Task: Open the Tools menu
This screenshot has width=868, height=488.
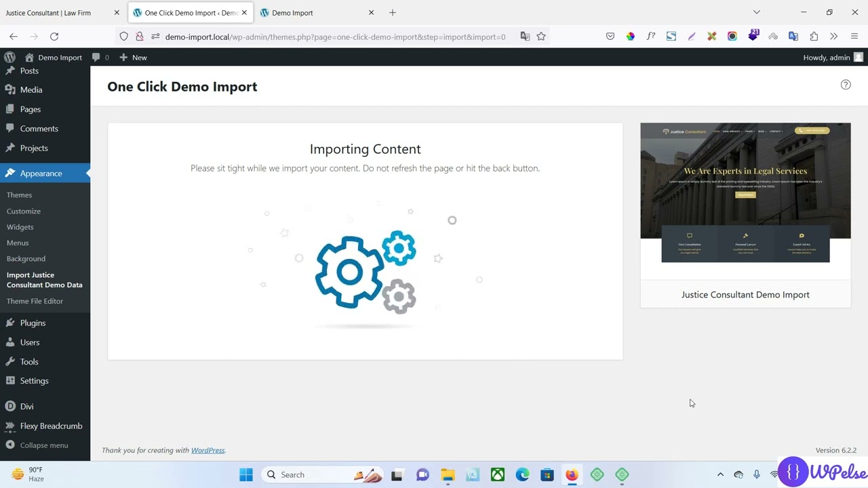Action: (x=29, y=362)
